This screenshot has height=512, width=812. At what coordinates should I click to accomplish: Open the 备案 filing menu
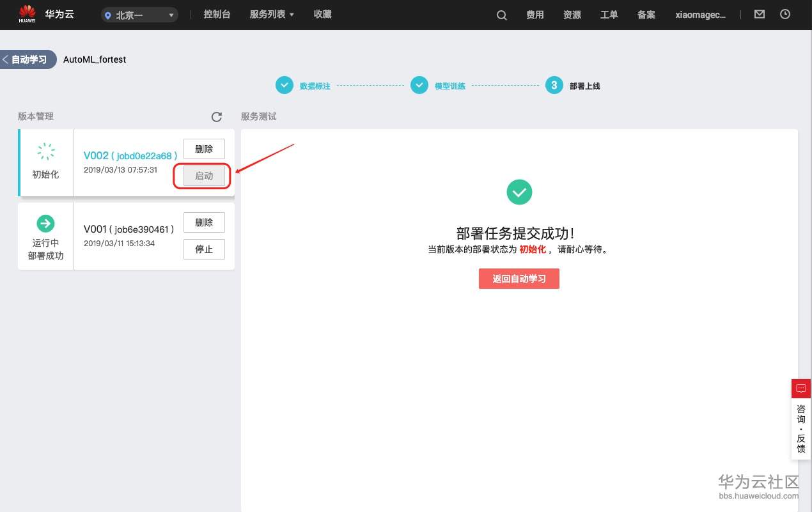[646, 15]
